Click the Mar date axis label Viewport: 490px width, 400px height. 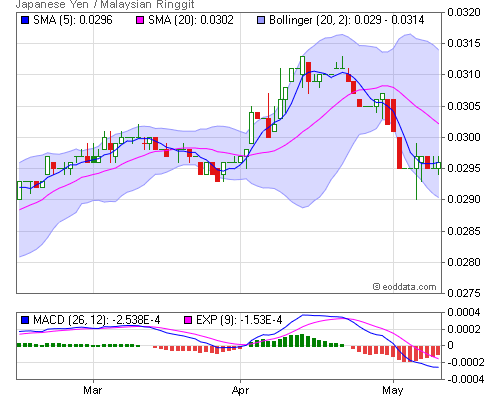(93, 390)
